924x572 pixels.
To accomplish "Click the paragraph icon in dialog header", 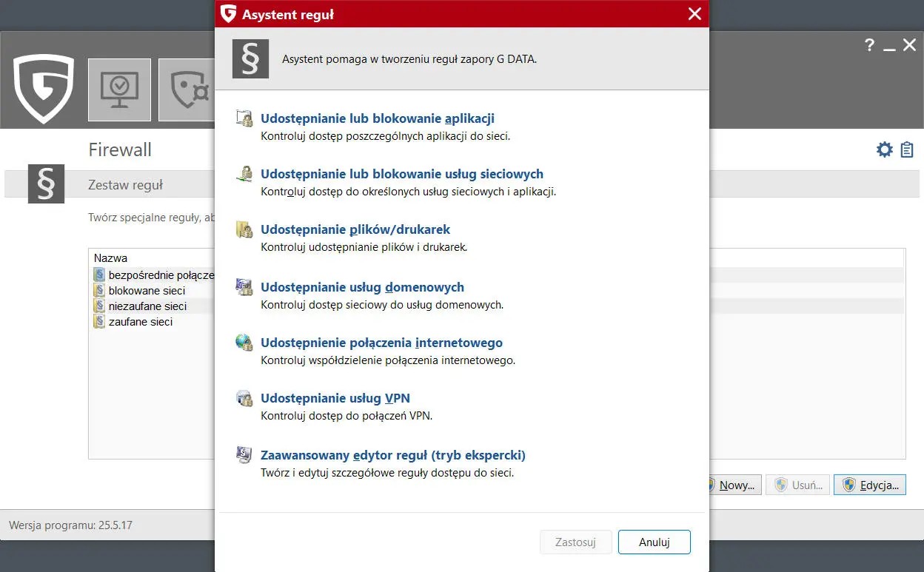I will coord(250,58).
